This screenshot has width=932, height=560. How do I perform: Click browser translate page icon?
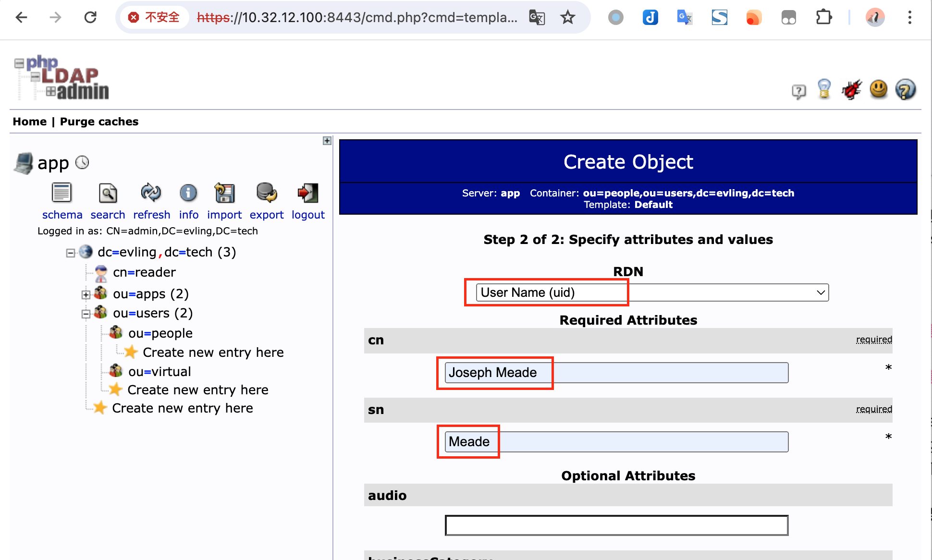coord(537,18)
